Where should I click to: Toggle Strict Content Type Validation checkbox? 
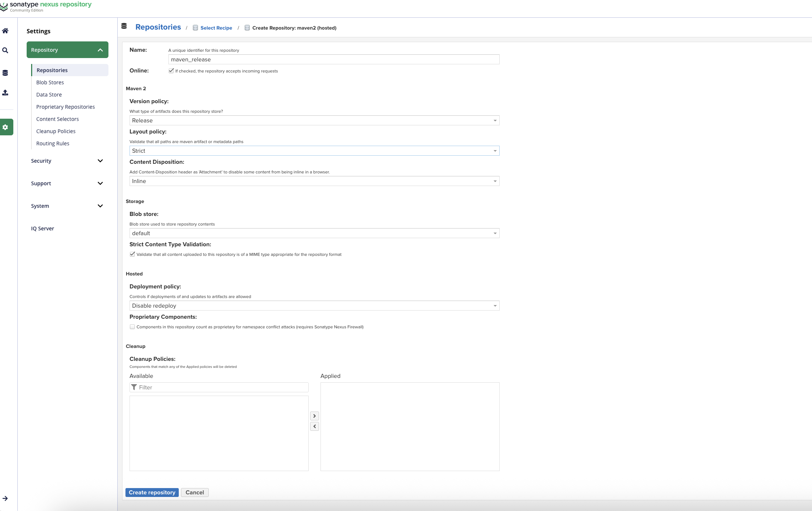point(132,254)
